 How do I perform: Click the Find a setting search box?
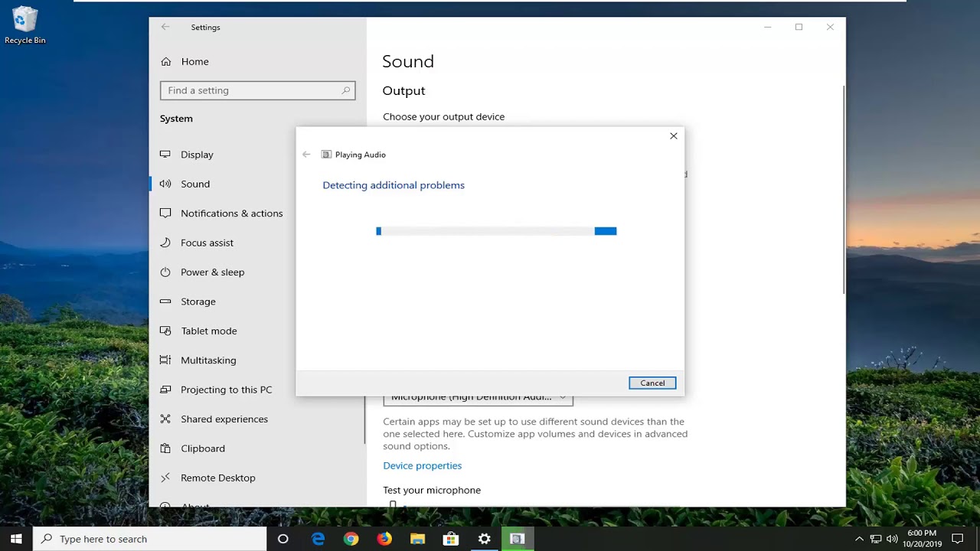[x=257, y=90]
